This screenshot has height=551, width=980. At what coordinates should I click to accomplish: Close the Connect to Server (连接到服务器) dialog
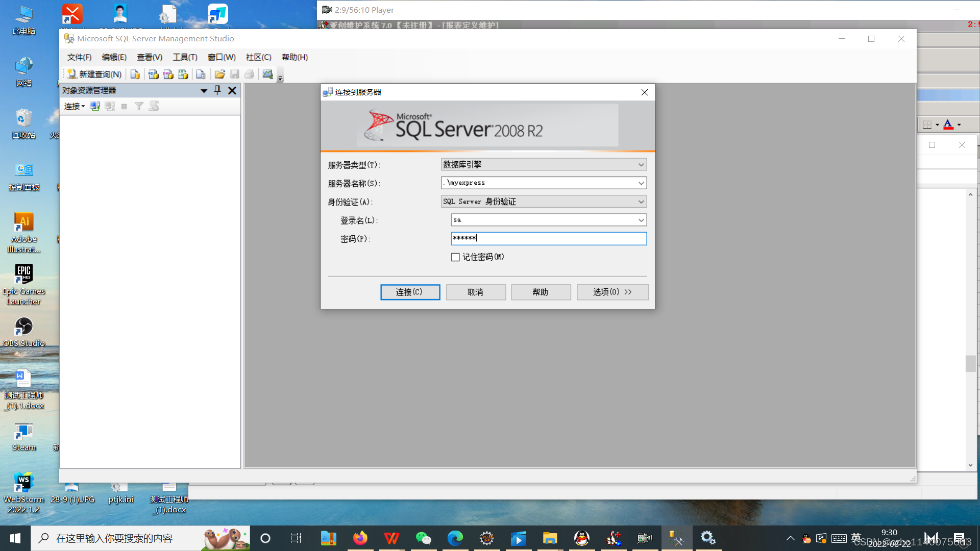(645, 92)
